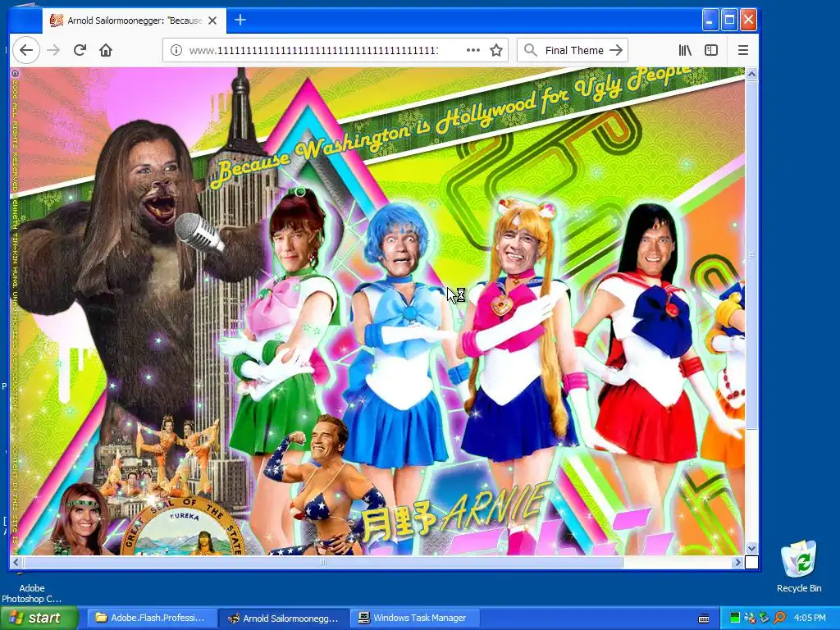This screenshot has width=840, height=630.
Task: Open page actions three-dot menu
Action: point(473,50)
